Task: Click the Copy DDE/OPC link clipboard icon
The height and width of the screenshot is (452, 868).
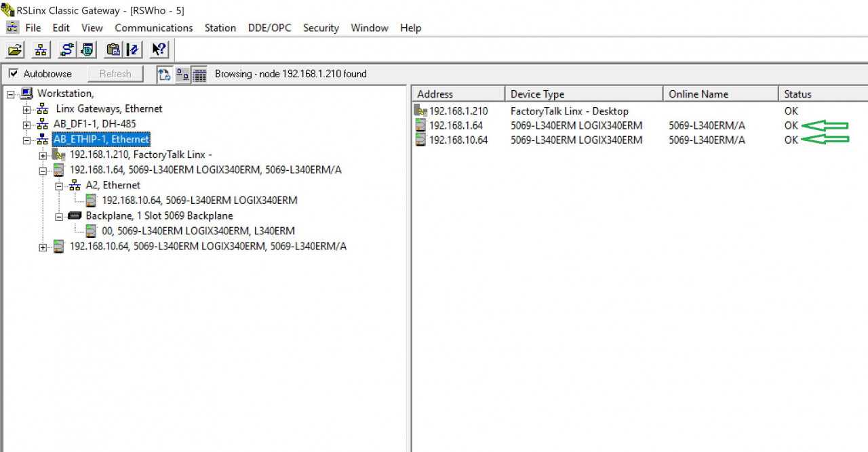Action: [113, 49]
